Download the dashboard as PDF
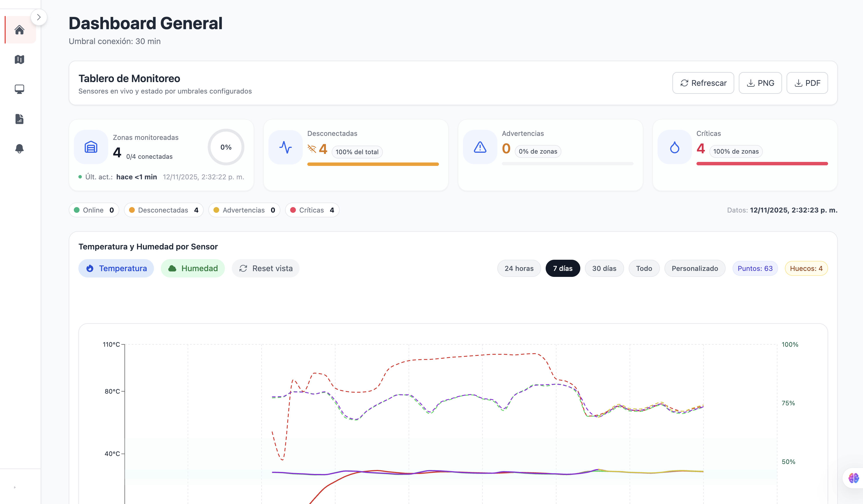The height and width of the screenshot is (504, 863). pos(807,83)
